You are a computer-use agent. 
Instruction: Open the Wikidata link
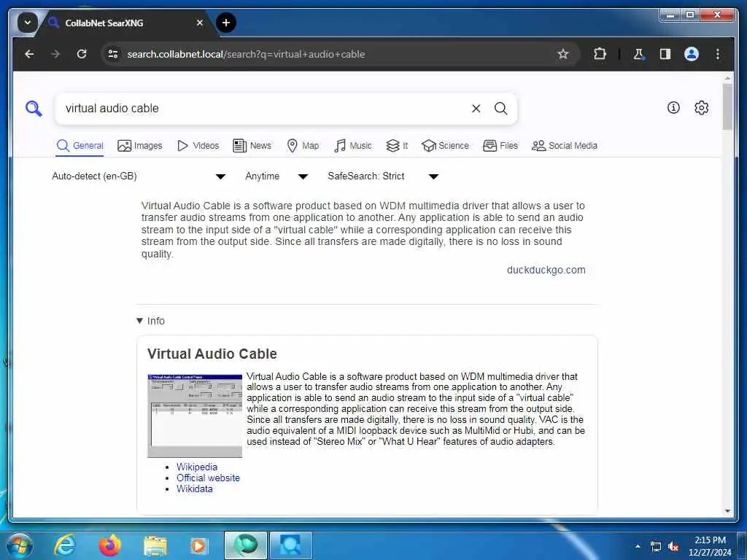[194, 489]
